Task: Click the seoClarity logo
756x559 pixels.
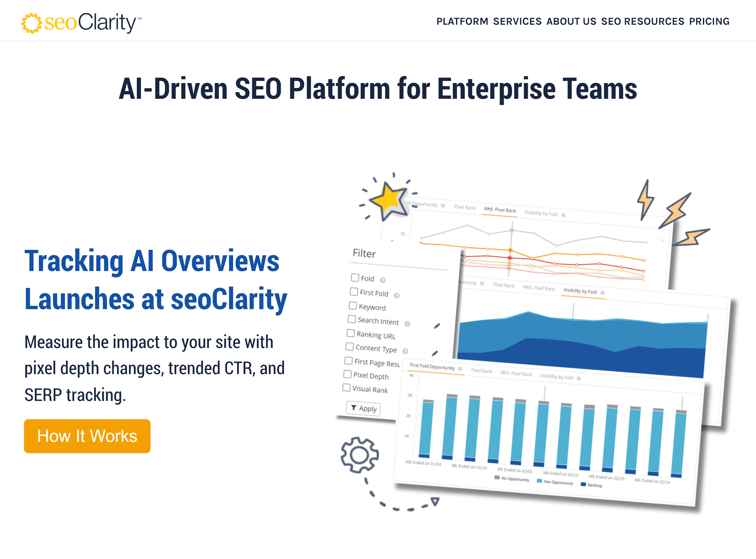Action: click(x=81, y=23)
